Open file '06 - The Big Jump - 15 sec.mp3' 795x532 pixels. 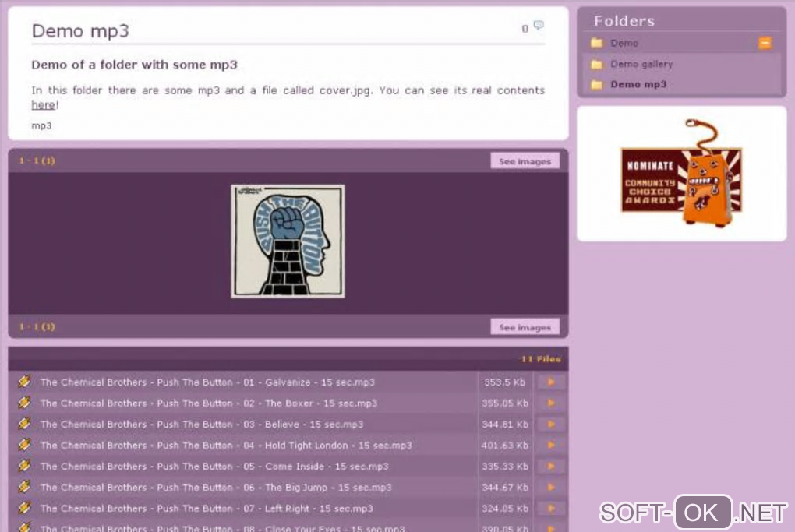(x=216, y=488)
